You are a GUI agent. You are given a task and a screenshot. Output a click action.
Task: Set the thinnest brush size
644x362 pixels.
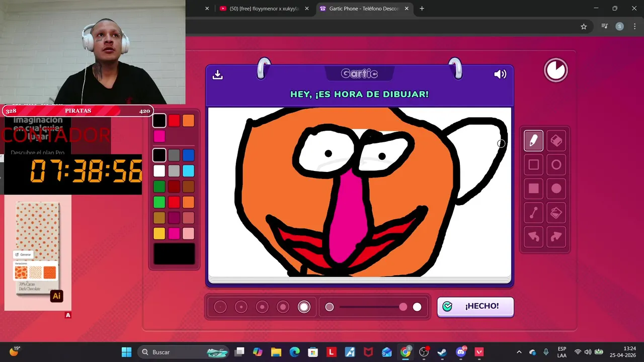tap(220, 307)
